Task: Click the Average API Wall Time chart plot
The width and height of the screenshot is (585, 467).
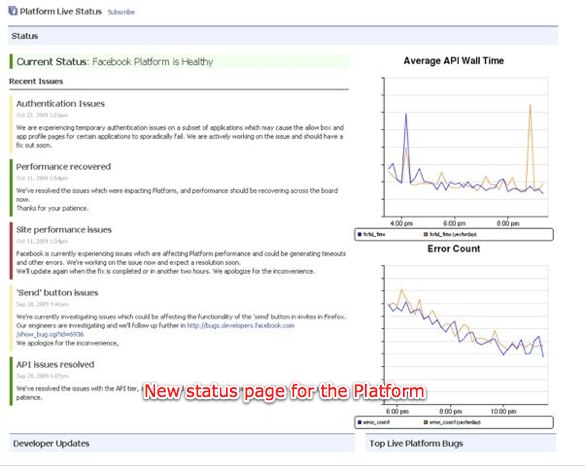Action: point(466,147)
